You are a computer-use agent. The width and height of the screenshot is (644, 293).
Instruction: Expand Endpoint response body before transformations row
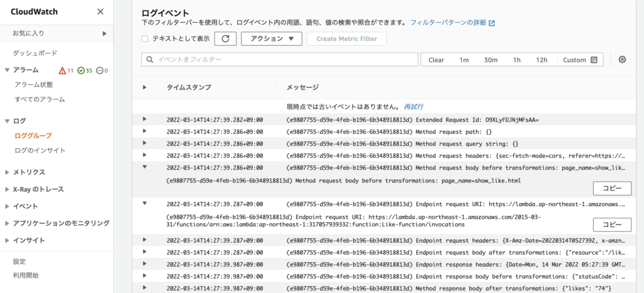coord(145,275)
